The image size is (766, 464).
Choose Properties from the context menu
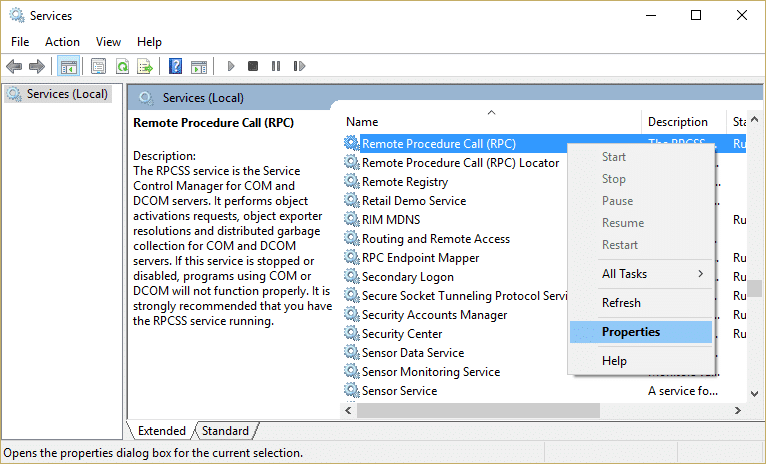coord(630,332)
